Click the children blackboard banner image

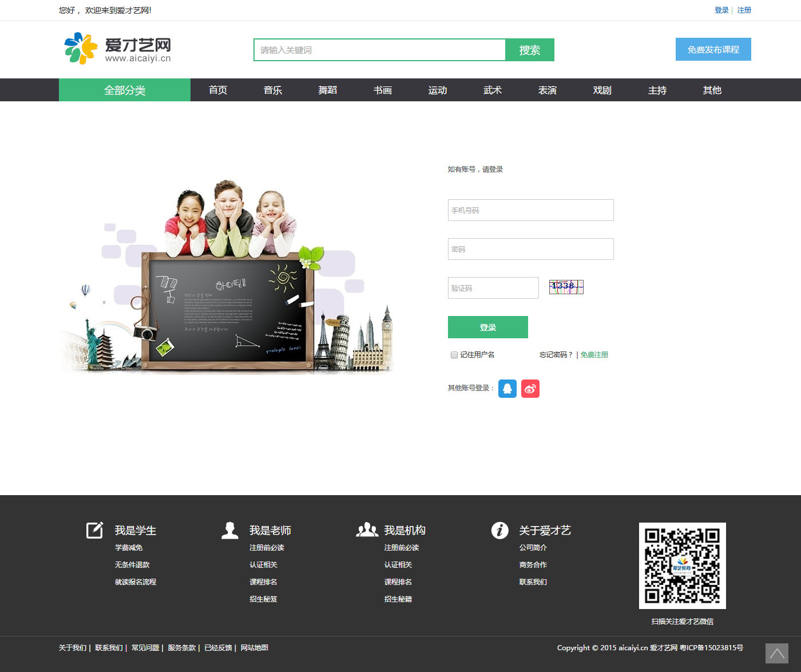227,276
